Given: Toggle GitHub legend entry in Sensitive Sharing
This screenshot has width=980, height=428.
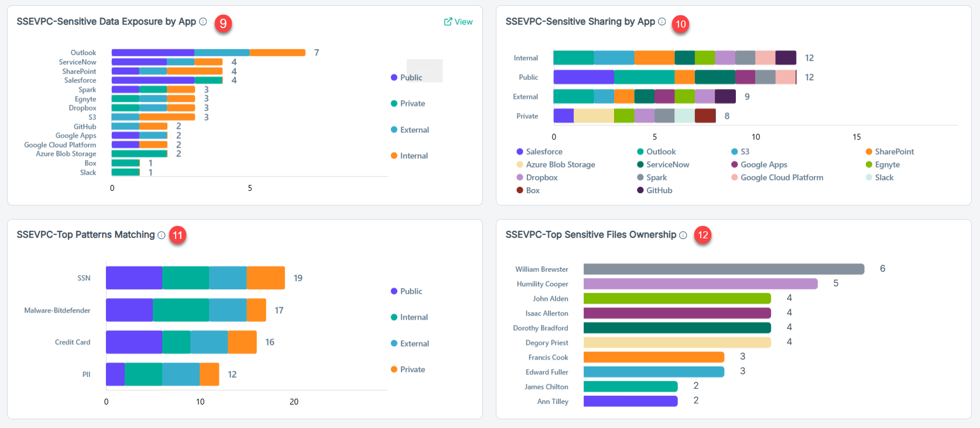Looking at the screenshot, I should (655, 190).
